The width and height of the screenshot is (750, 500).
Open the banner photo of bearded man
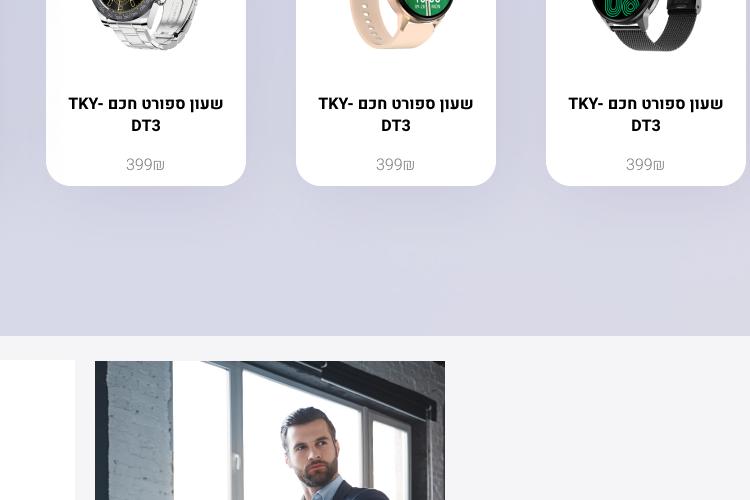pos(270,431)
